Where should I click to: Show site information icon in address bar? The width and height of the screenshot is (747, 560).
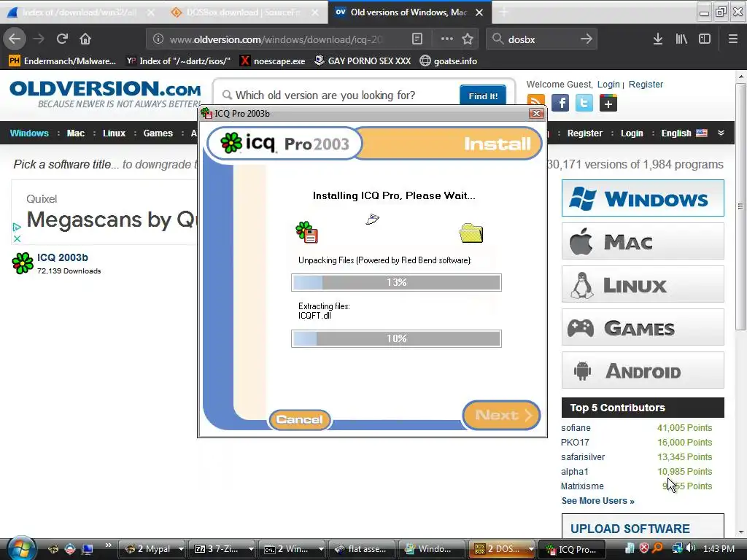[158, 39]
